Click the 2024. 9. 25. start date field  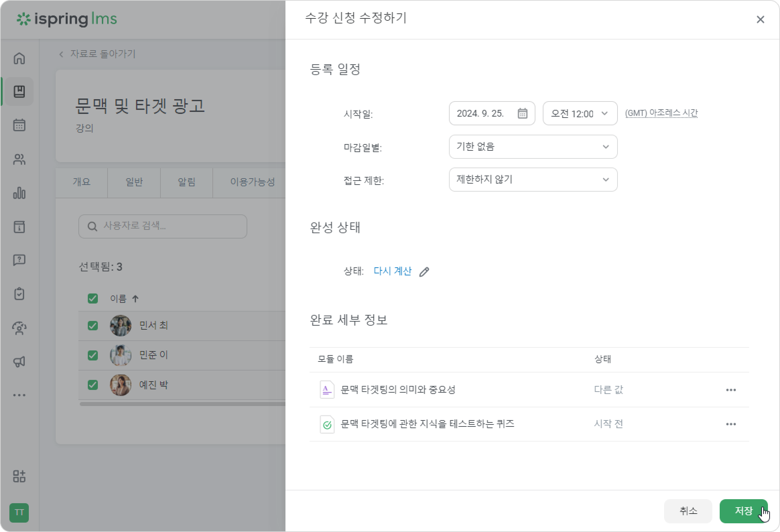[492, 114]
